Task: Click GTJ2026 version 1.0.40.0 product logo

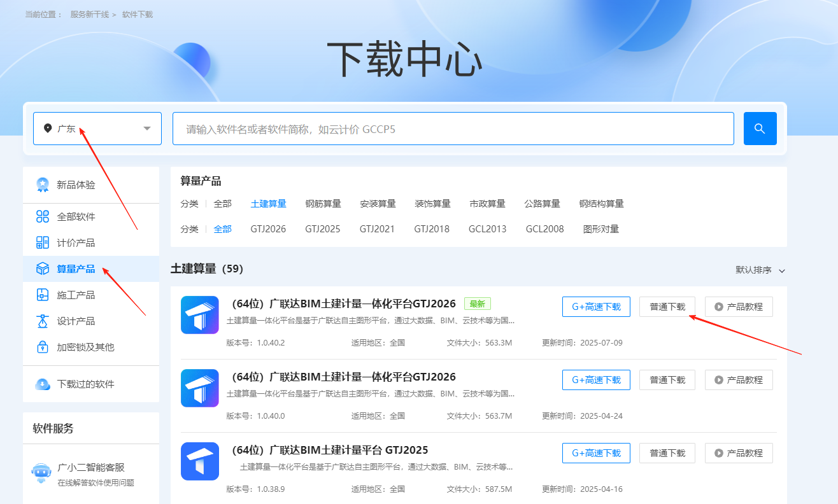Action: coord(200,388)
